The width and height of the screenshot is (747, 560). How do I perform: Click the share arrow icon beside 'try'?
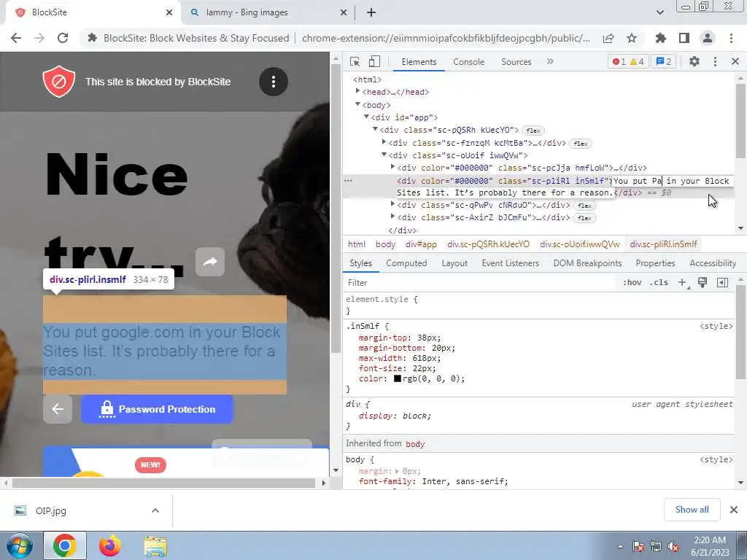210,262
